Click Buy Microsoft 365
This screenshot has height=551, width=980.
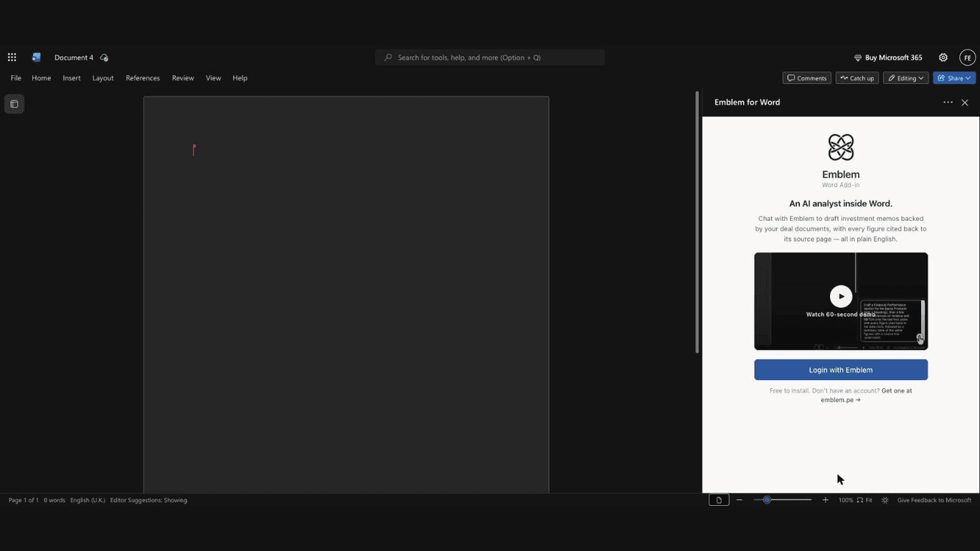(888, 57)
